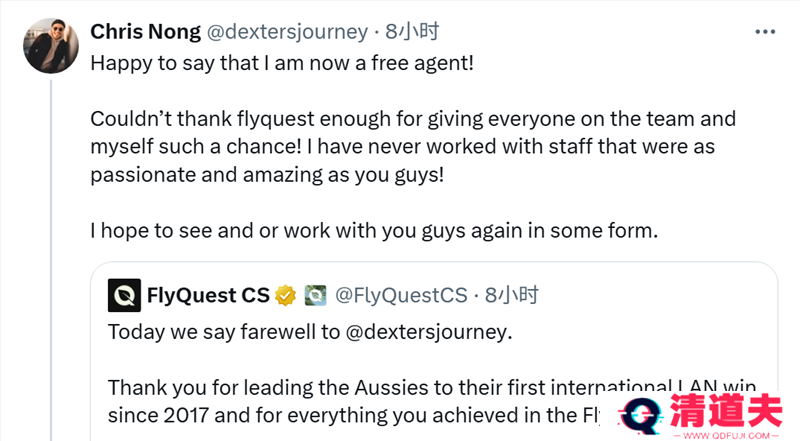Image resolution: width=800 pixels, height=441 pixels.
Task: Click the gold verified badge
Action: coord(285,296)
